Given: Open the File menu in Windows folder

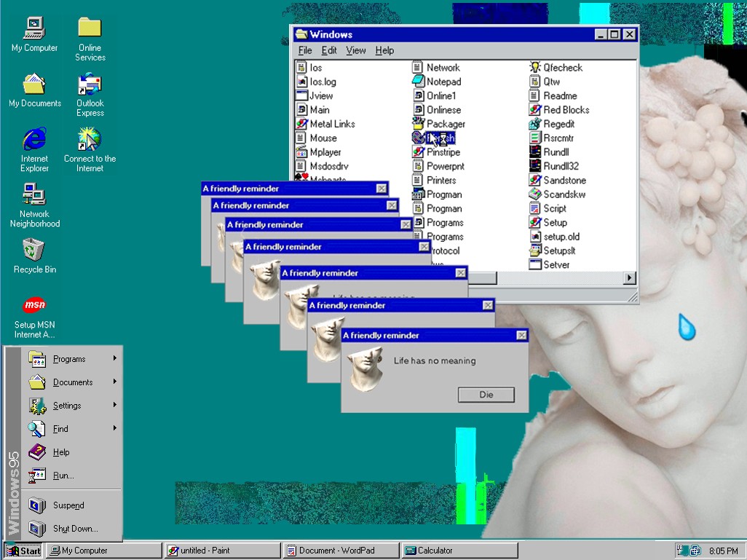Looking at the screenshot, I should point(305,50).
